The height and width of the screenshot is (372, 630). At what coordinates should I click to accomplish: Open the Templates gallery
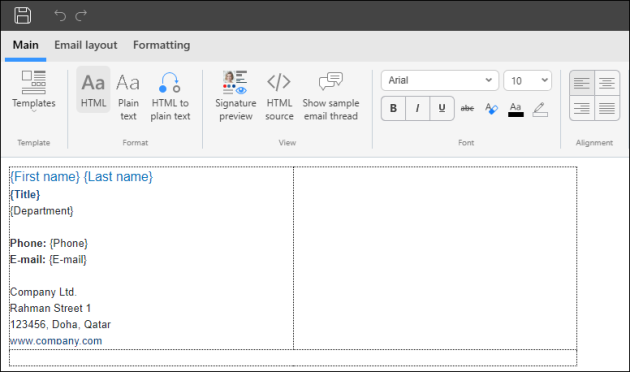34,91
